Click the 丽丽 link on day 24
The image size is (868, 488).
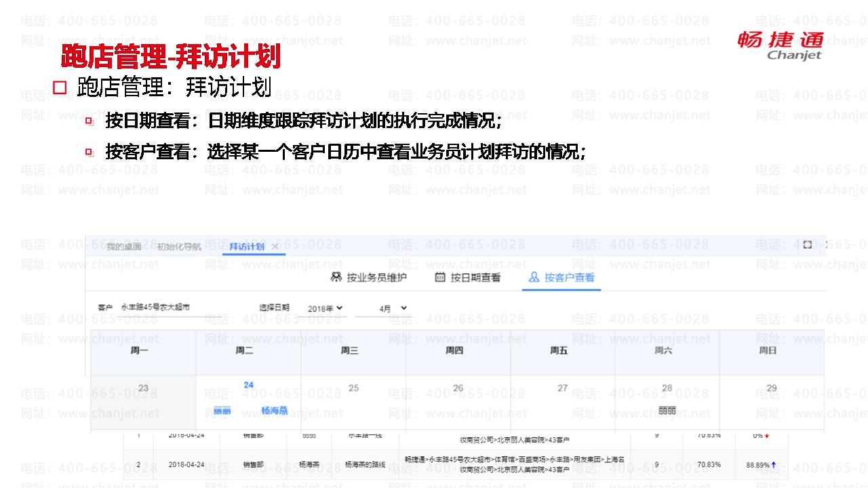[x=222, y=411]
